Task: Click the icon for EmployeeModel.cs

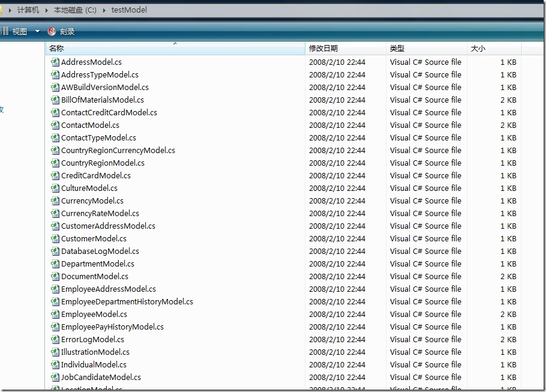Action: coord(55,314)
